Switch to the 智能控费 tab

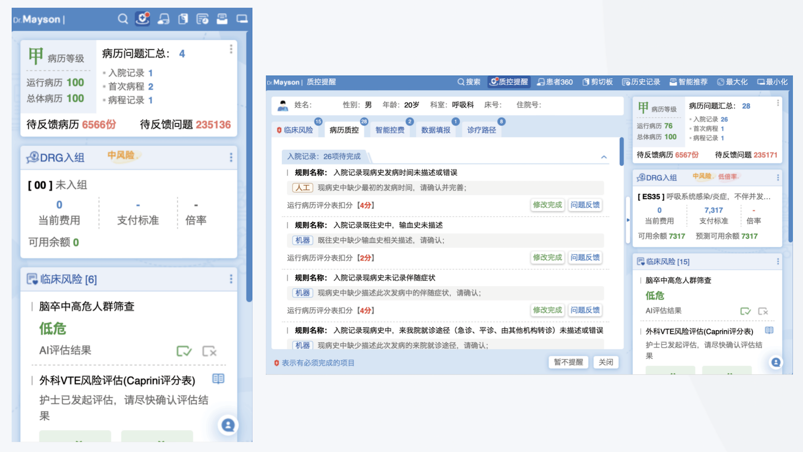pos(390,130)
